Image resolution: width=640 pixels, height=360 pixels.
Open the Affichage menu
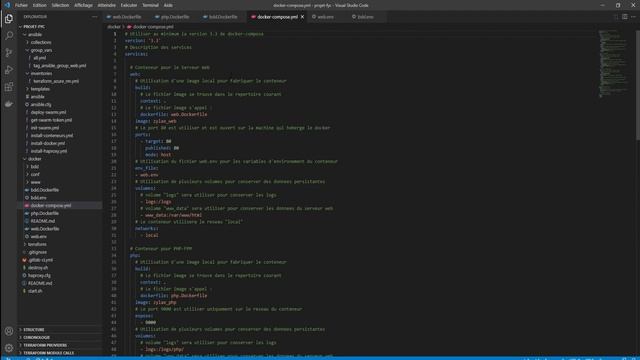point(83,5)
